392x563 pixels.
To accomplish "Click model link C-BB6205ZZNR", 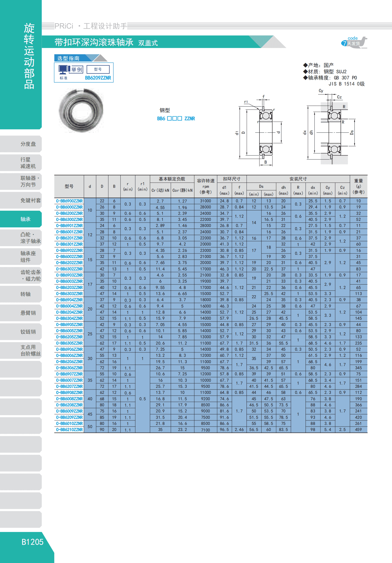I will pos(69,337).
